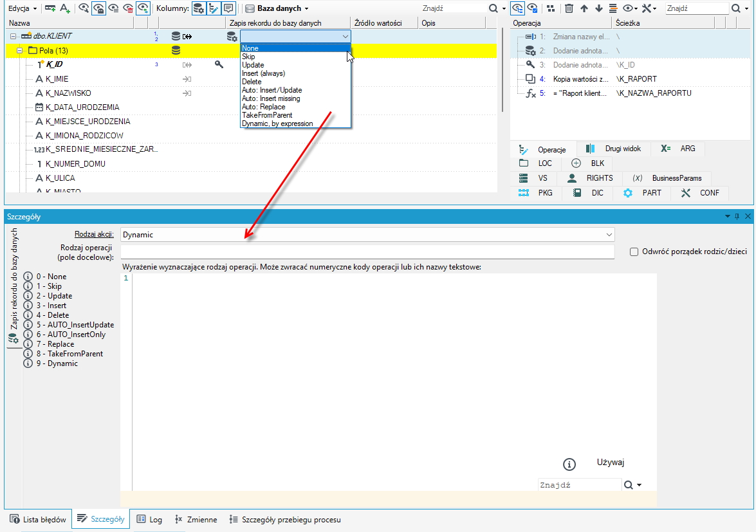Pick Dynamic, by expression option
Viewport: 756px width, 532px height.
pyautogui.click(x=295, y=124)
